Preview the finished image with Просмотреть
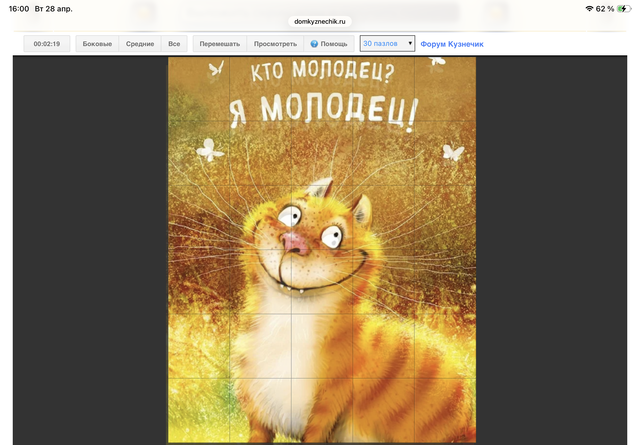640x445 pixels. pos(275,44)
